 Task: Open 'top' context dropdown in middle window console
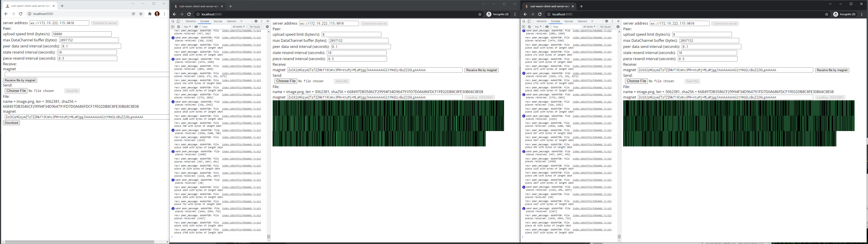[187, 27]
